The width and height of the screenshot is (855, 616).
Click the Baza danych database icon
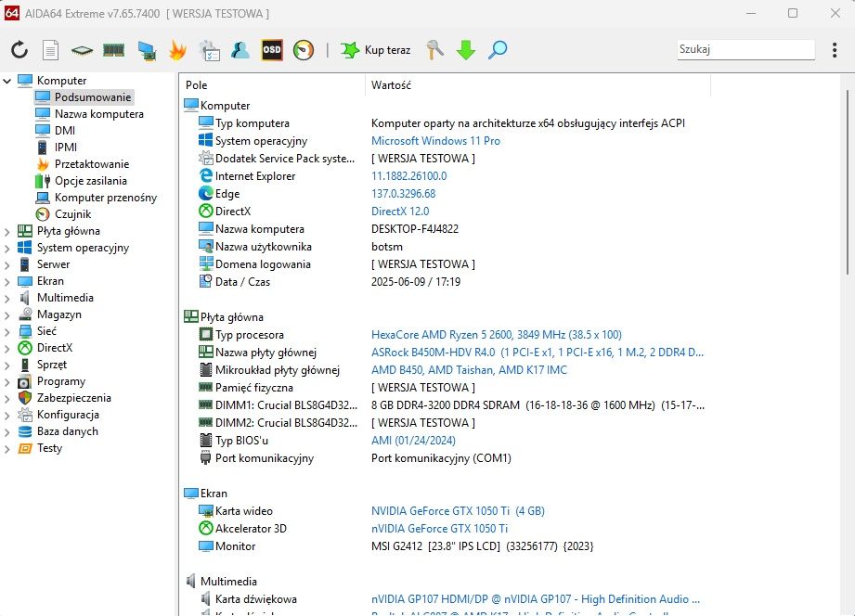(25, 431)
